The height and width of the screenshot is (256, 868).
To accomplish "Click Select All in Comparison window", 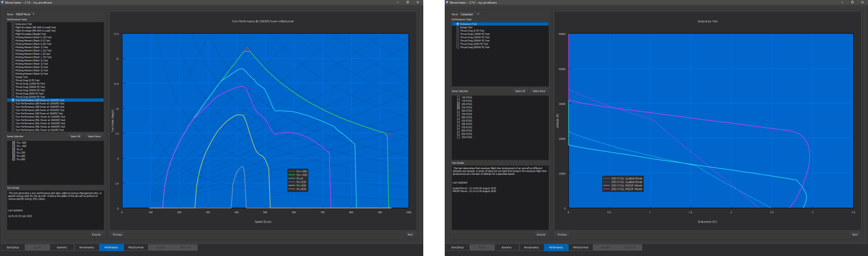I will point(520,91).
